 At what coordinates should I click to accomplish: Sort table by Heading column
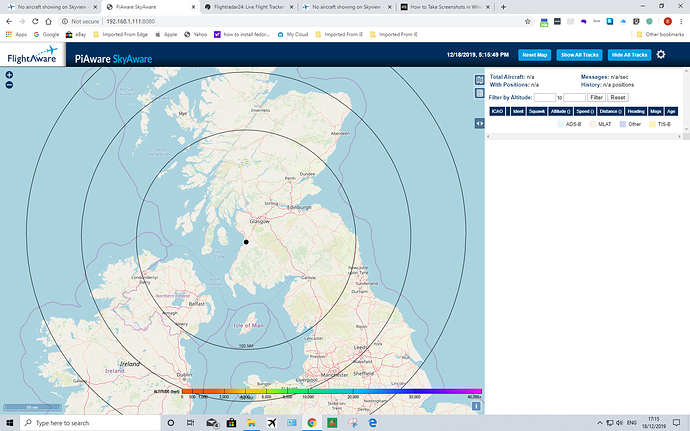pos(636,111)
